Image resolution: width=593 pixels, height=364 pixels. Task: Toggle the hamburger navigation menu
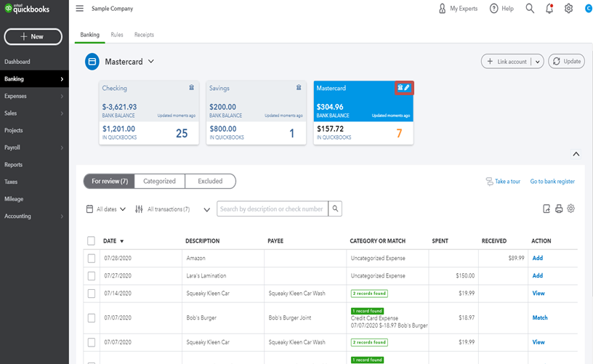coord(79,8)
